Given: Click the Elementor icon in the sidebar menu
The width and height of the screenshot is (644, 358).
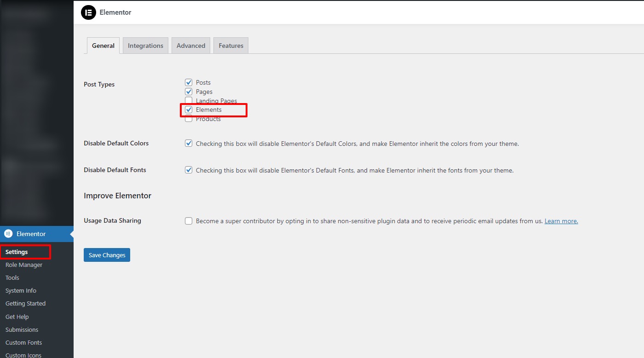Looking at the screenshot, I should point(8,234).
